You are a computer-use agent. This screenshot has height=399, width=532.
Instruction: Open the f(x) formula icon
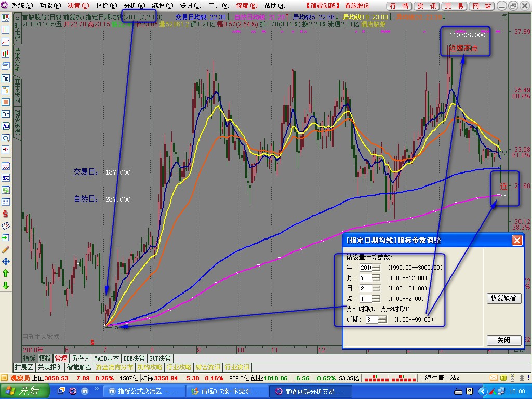click(x=5, y=126)
